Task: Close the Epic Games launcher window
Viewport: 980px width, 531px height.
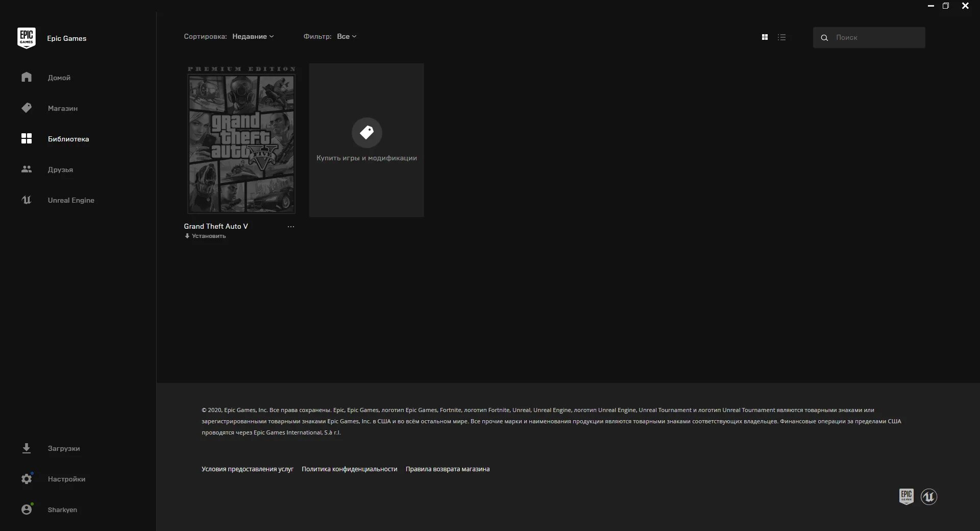Action: 965,6
